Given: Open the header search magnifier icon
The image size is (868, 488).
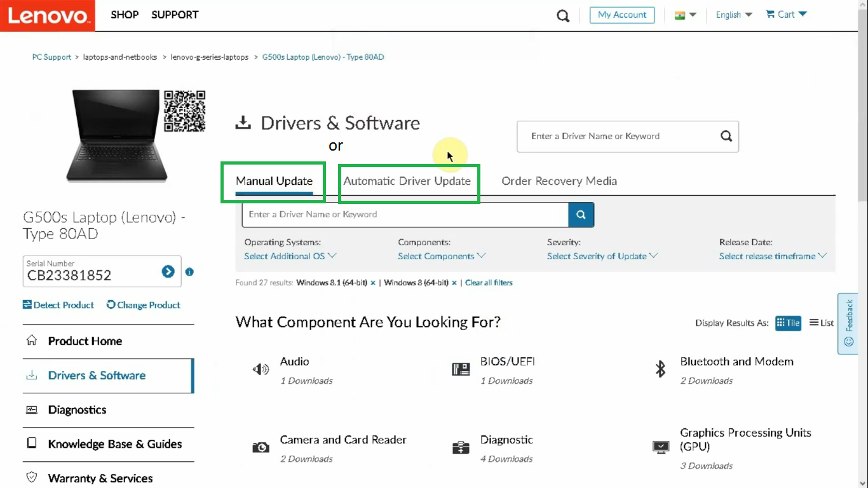Looking at the screenshot, I should pyautogui.click(x=563, y=15).
